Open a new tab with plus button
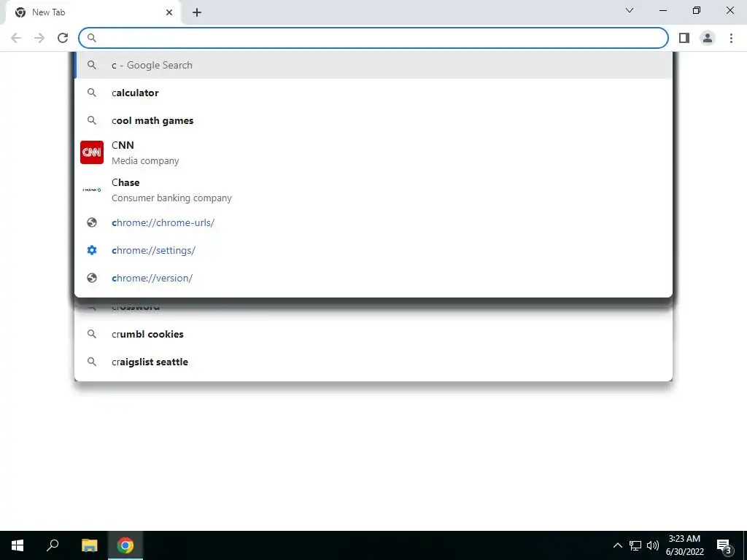This screenshot has height=560, width=747. (x=197, y=13)
